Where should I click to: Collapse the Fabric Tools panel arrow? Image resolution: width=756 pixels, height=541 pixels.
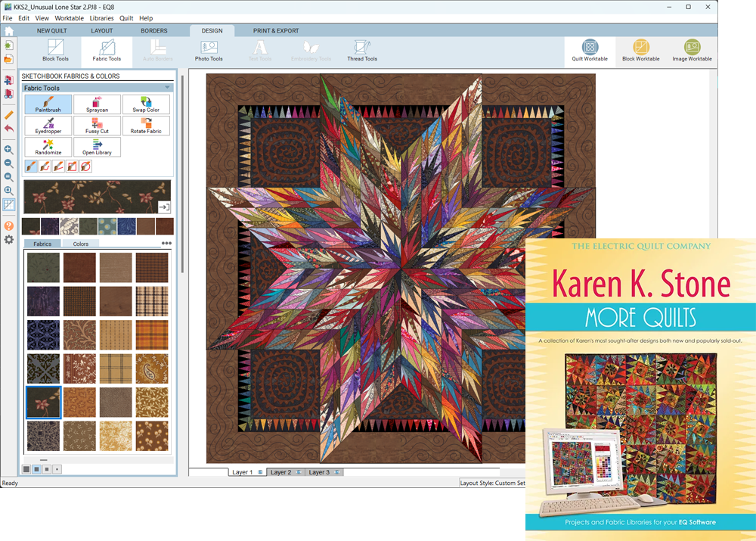(168, 88)
